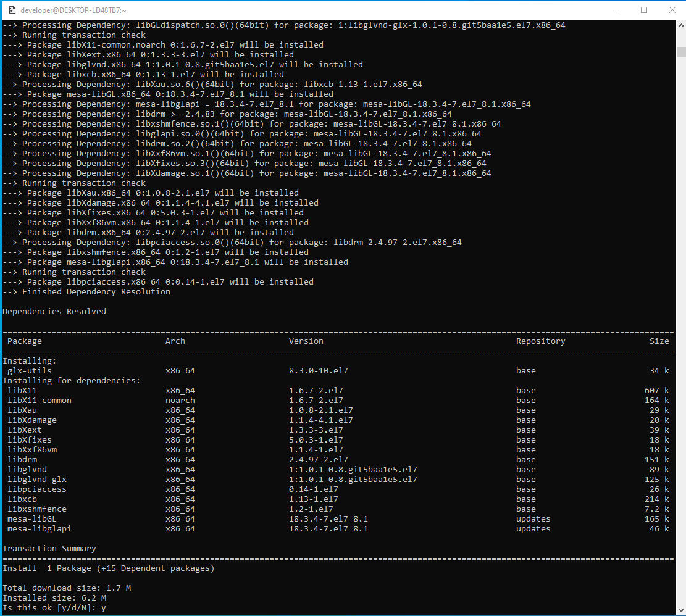
Task: Click the 'Transaction Summary' heading
Action: point(49,549)
